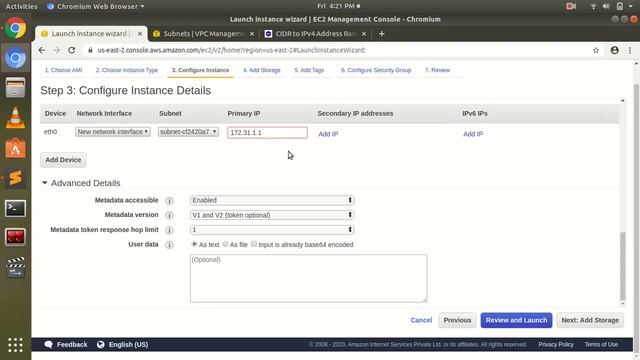The width and height of the screenshot is (640, 360).
Task: Open a new browser tab
Action: (x=382, y=34)
